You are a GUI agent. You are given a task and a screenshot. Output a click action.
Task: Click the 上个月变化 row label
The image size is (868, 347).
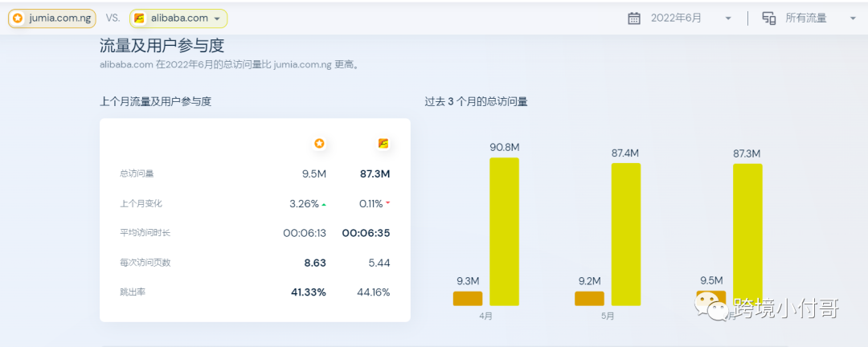click(141, 204)
